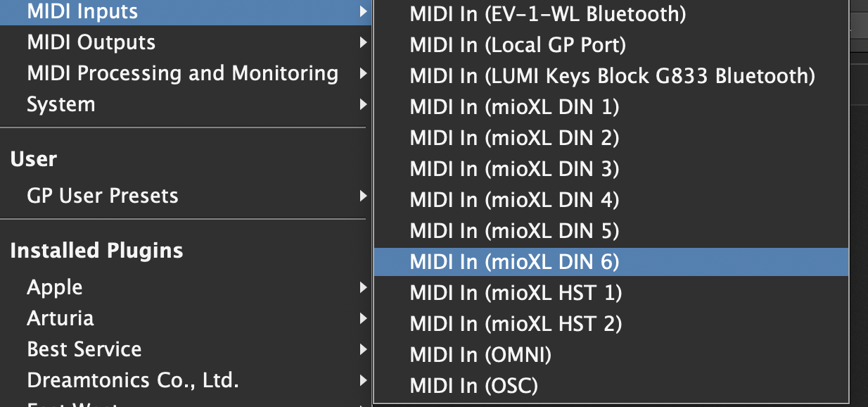
Task: Open the Best Service plugin list
Action: (x=84, y=349)
